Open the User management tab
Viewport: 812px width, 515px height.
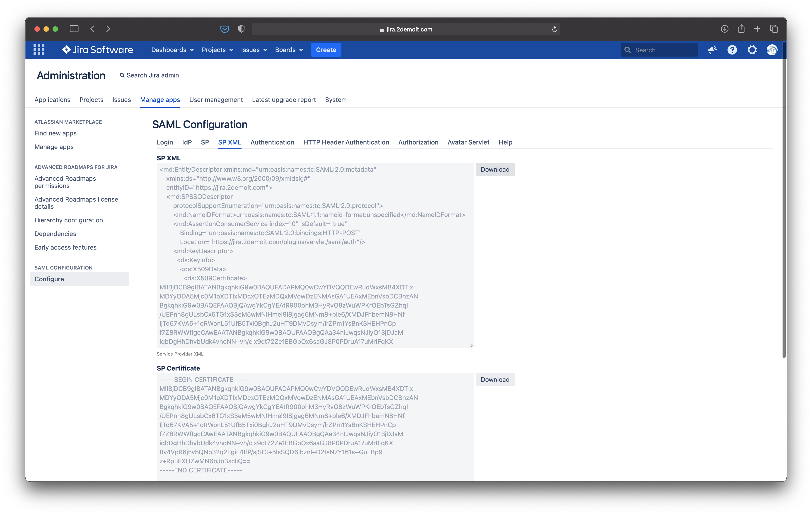coord(216,100)
